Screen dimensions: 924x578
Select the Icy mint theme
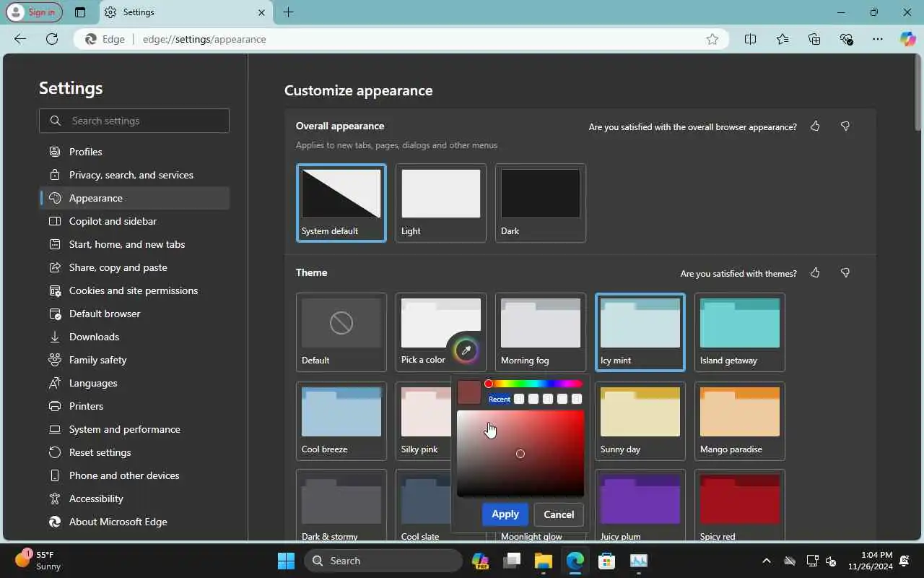tap(640, 332)
